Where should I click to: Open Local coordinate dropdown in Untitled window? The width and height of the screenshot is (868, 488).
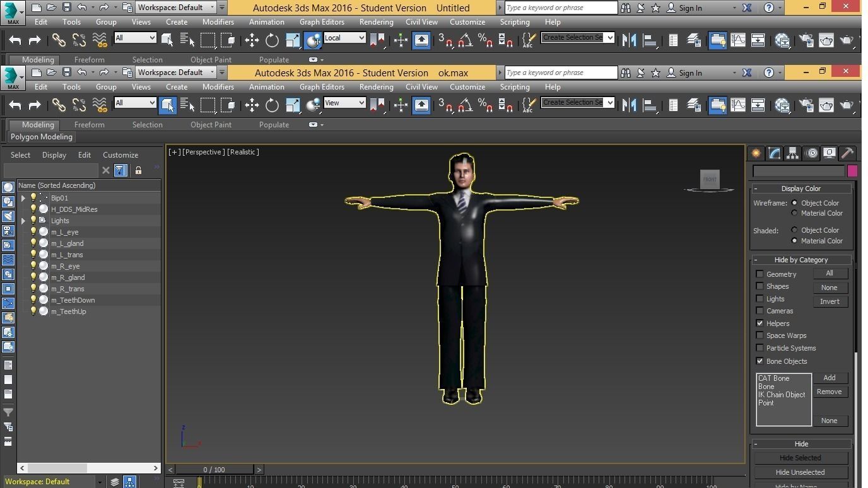pyautogui.click(x=344, y=38)
